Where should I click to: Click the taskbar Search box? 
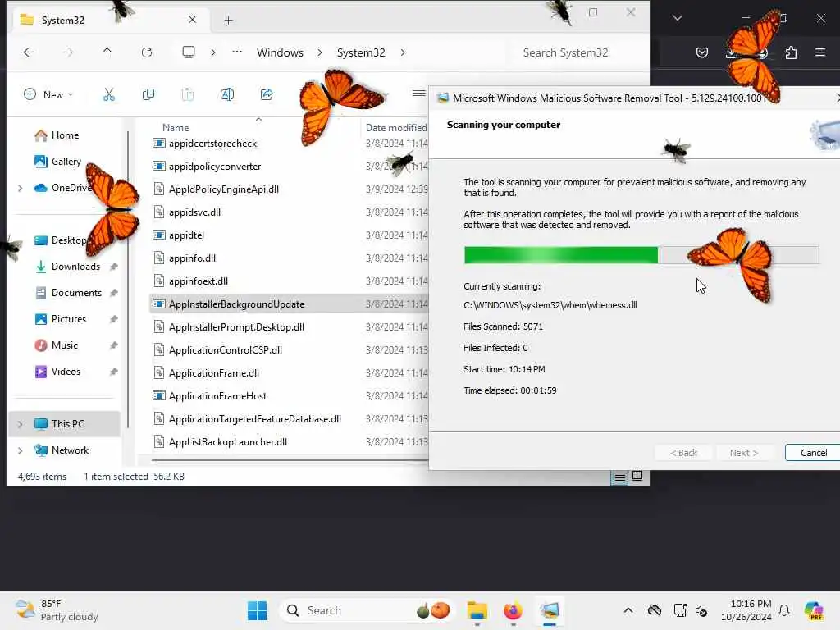click(x=366, y=610)
